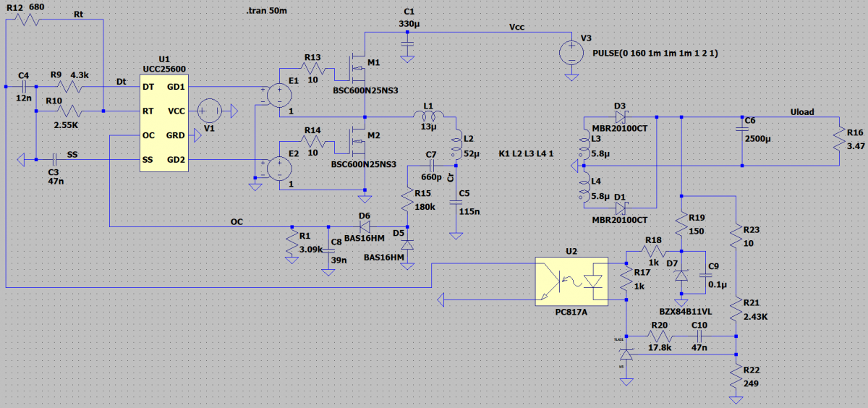The height and width of the screenshot is (408, 868).
Task: Select resistor R23 symbol
Action: (736, 237)
